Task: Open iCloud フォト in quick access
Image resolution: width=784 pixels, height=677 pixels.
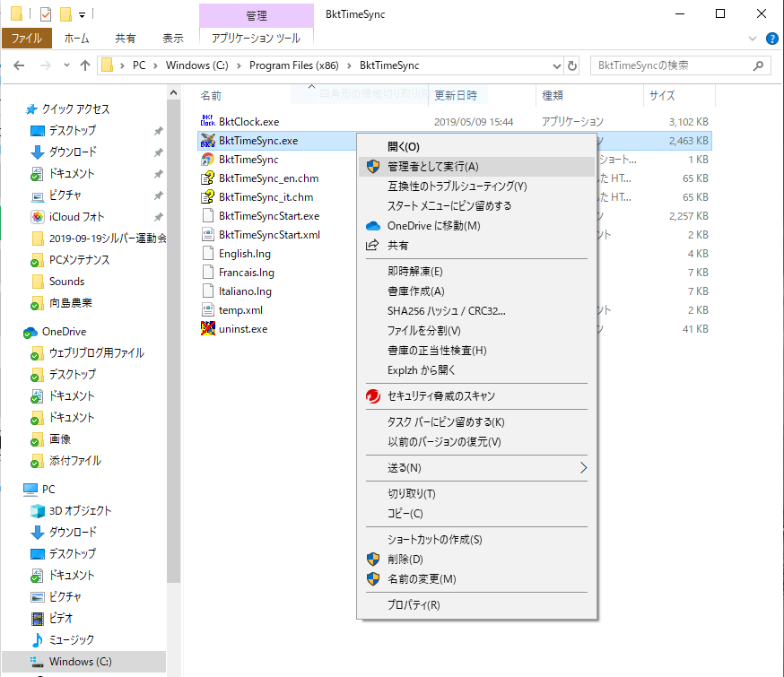Action: pos(76,217)
